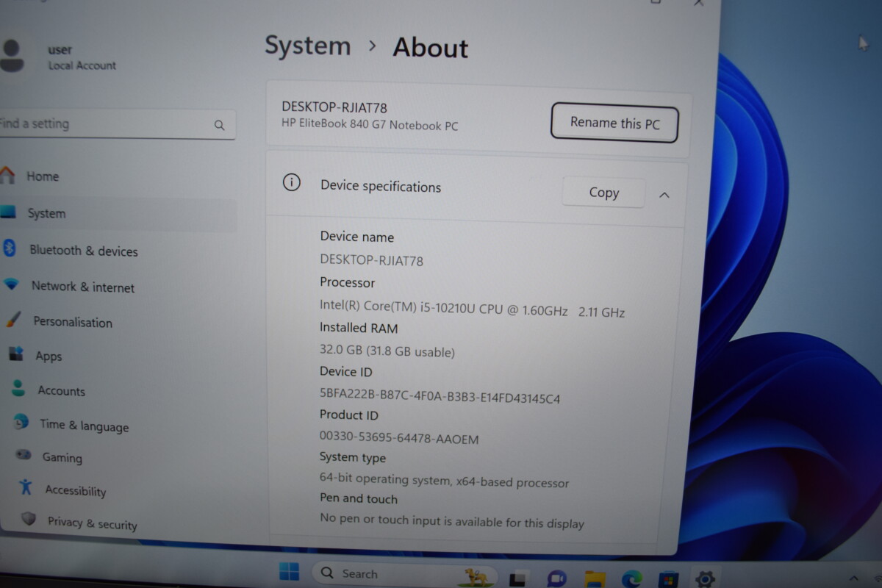Select System in the sidebar
Screen dimensions: 882x588
[118, 213]
